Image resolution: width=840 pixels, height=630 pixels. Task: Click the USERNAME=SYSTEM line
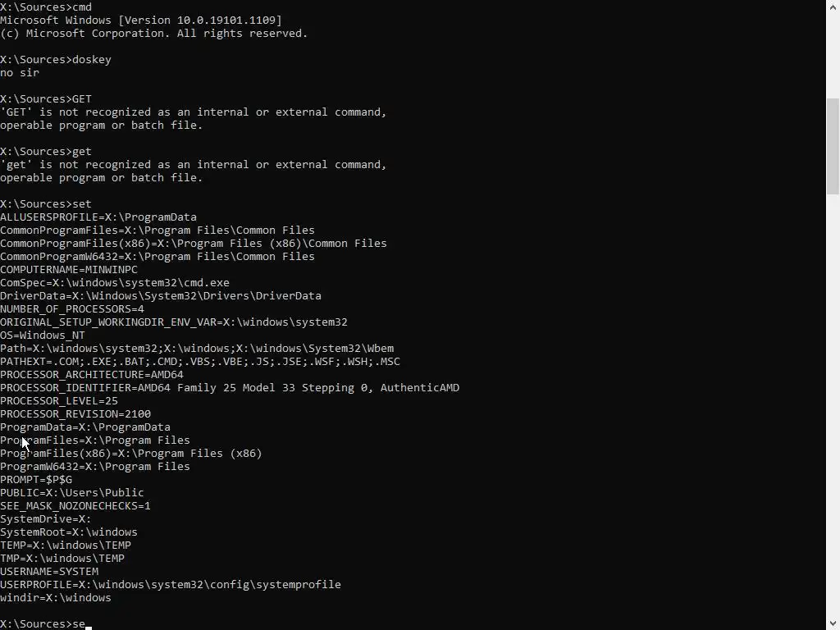(x=49, y=572)
